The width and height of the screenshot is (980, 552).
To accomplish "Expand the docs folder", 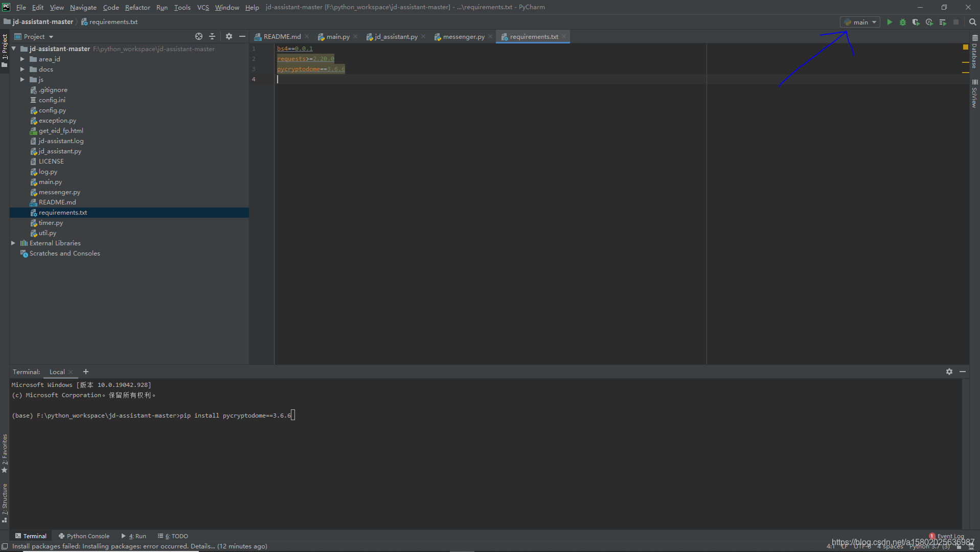I will (22, 69).
